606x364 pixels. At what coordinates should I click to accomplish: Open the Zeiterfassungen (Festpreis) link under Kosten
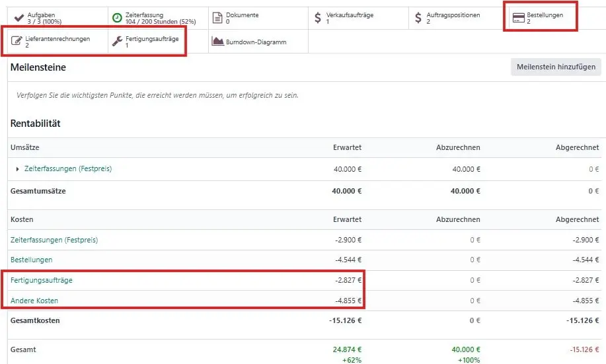coord(54,240)
